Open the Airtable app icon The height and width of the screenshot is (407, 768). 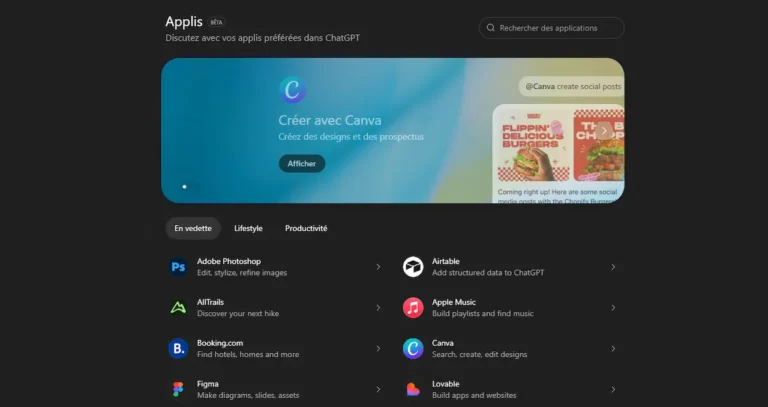click(x=413, y=267)
